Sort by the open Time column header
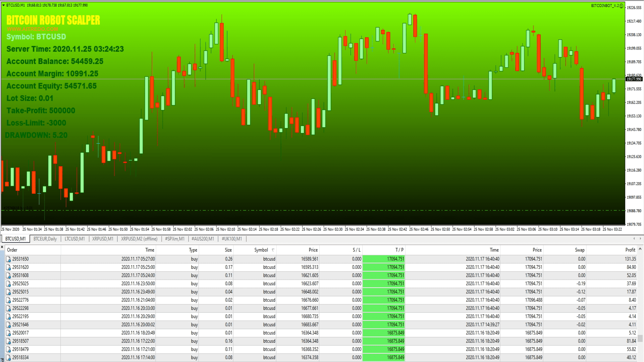The height and width of the screenshot is (362, 644). click(108, 250)
